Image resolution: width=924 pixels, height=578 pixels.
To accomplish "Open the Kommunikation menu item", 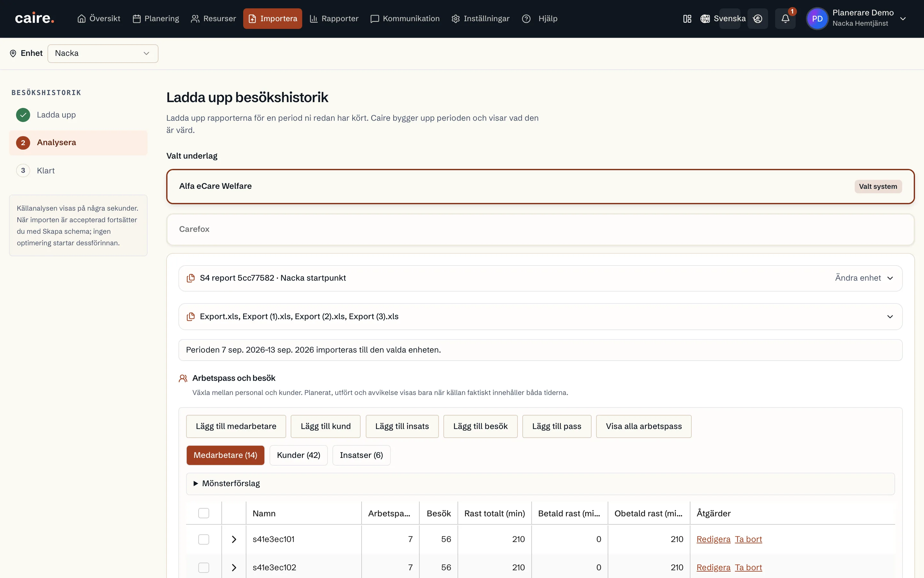I will coord(405,19).
